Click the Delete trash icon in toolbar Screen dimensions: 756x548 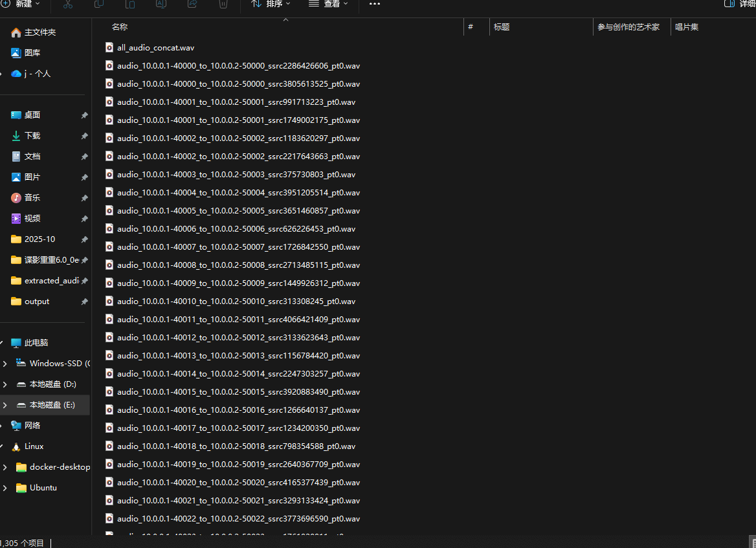[x=223, y=4]
